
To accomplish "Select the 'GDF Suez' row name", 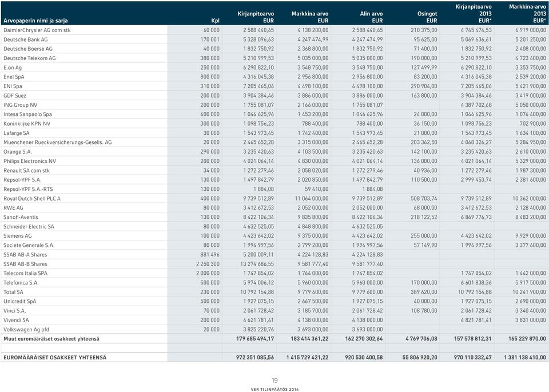I will (x=15, y=95).
